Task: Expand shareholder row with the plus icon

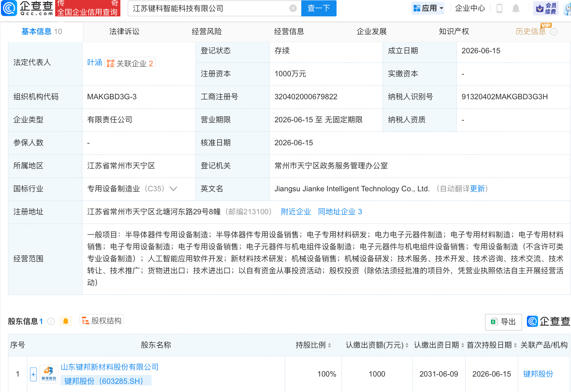Action: [33, 374]
